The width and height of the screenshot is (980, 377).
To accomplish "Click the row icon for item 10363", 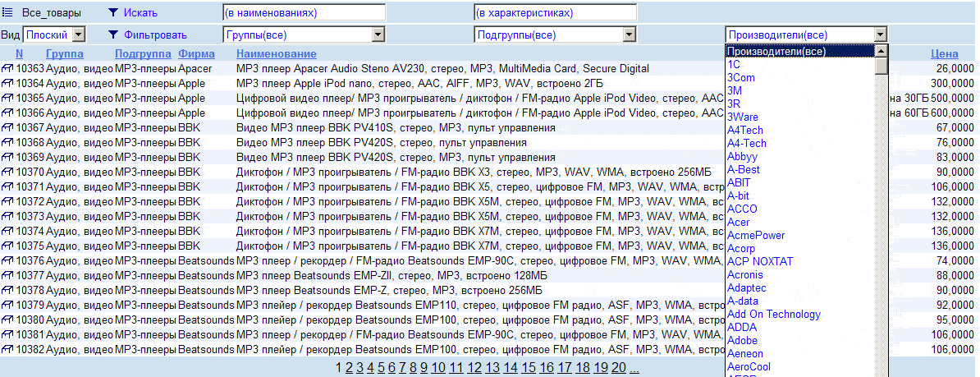I will coord(8,68).
